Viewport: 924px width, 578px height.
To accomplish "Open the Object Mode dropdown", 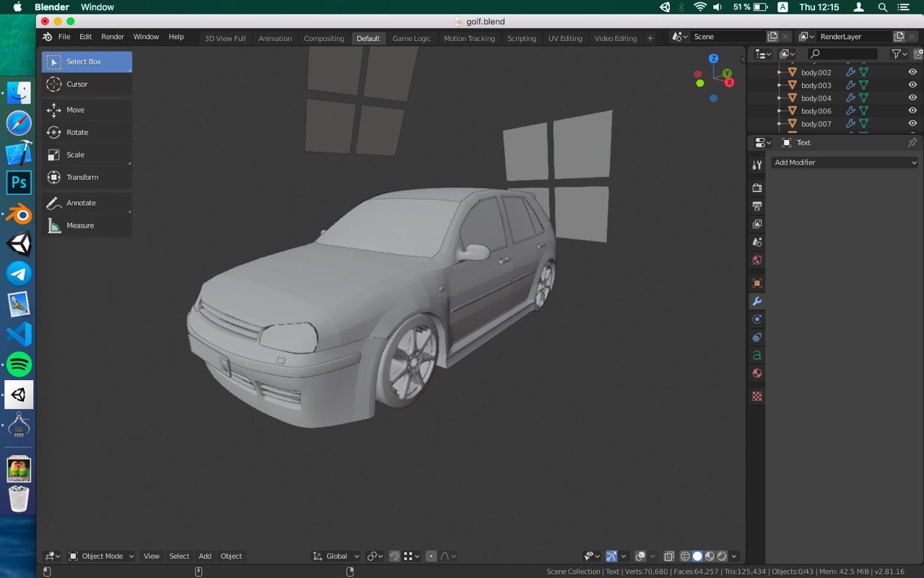I will click(x=101, y=556).
